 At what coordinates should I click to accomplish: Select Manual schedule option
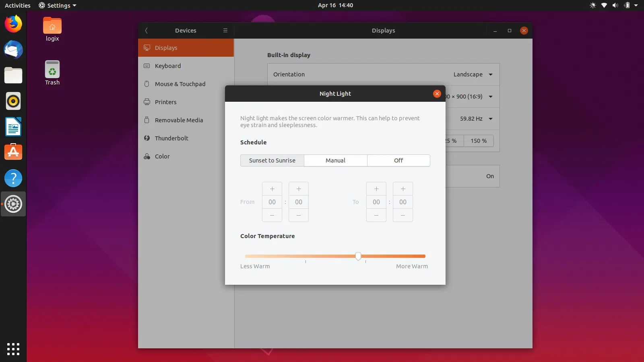click(x=335, y=160)
